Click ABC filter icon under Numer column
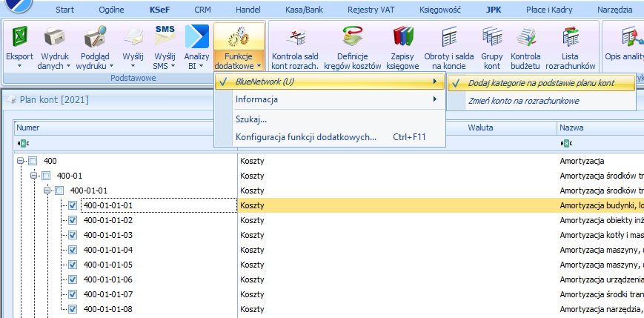The width and height of the screenshot is (644, 318). pos(23,143)
